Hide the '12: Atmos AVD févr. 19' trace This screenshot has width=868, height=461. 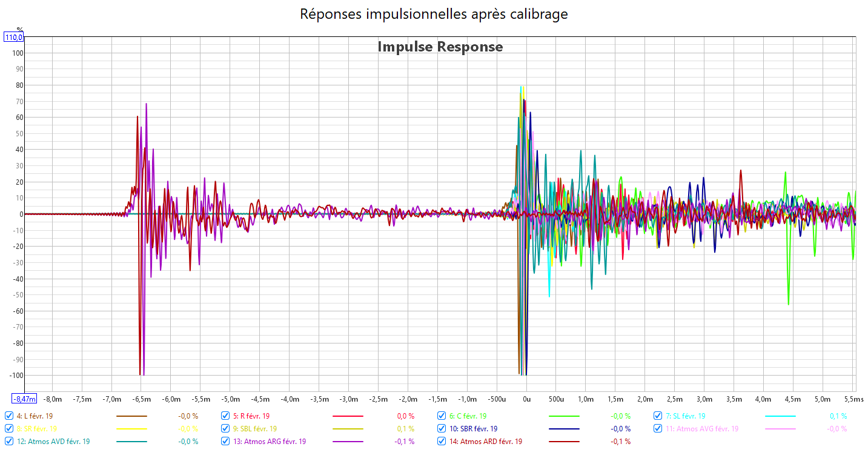coord(8,442)
